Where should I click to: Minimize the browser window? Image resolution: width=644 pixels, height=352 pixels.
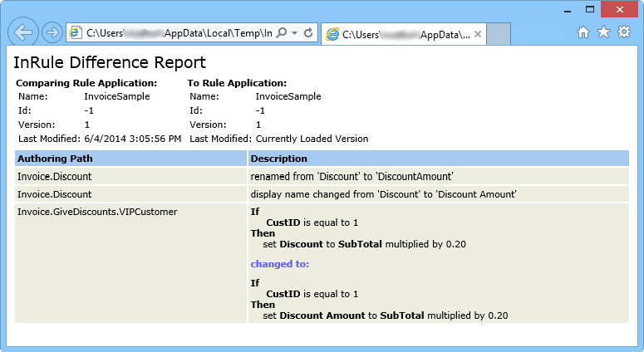[567, 8]
